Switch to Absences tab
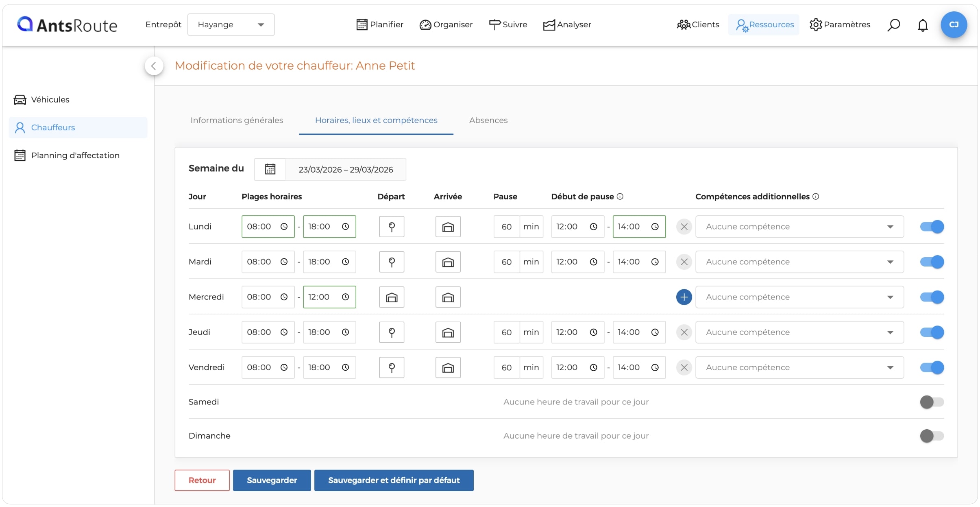The width and height of the screenshot is (980, 507). (488, 120)
